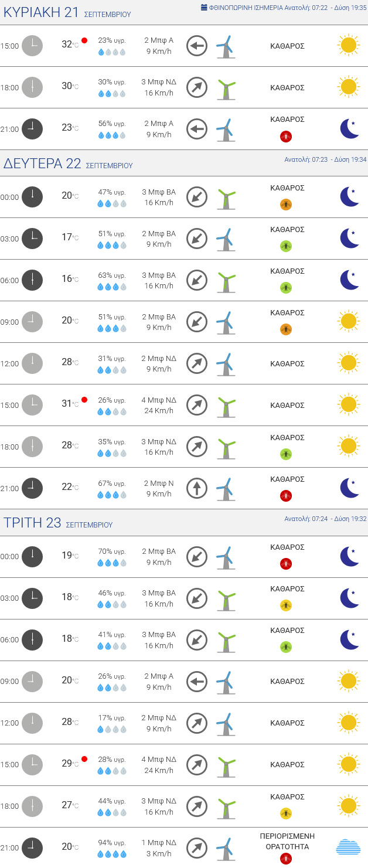Click the red dot next to 29°C
The image size is (368, 868).
(84, 759)
